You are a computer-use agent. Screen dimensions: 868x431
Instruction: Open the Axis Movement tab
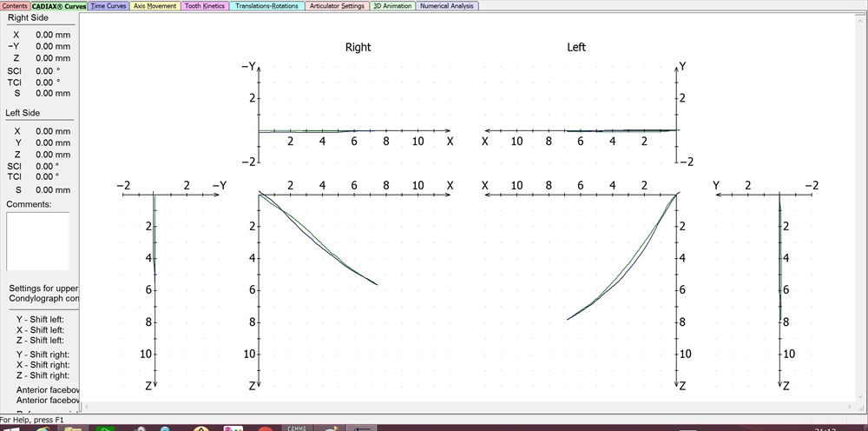(x=155, y=5)
